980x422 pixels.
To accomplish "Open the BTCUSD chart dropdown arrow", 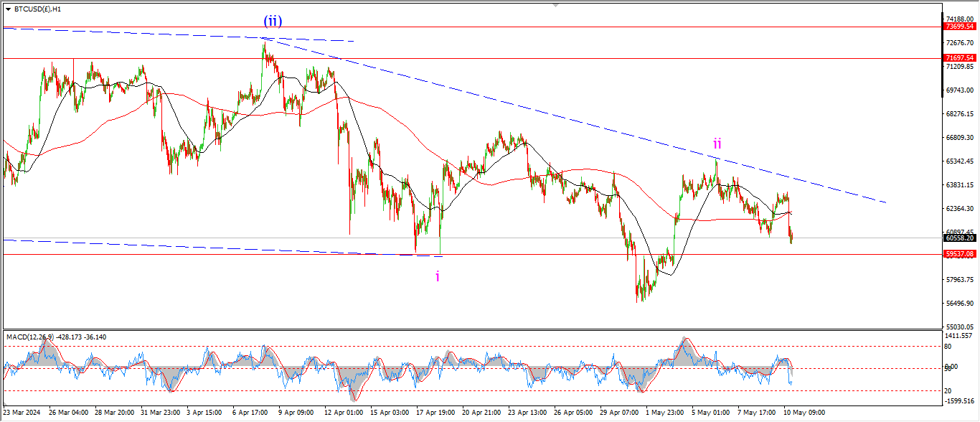I will tap(8, 9).
